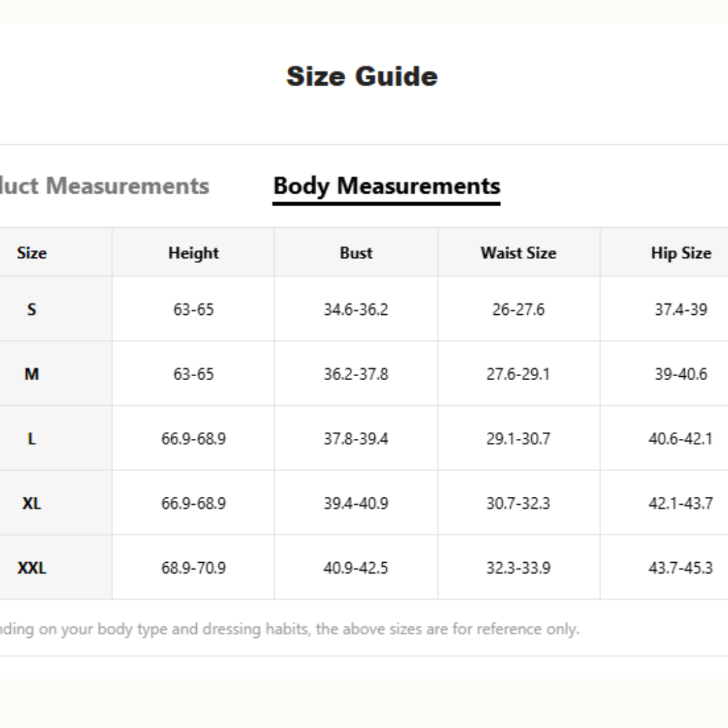728x728 pixels.
Task: Select the S size row label
Action: (x=32, y=309)
